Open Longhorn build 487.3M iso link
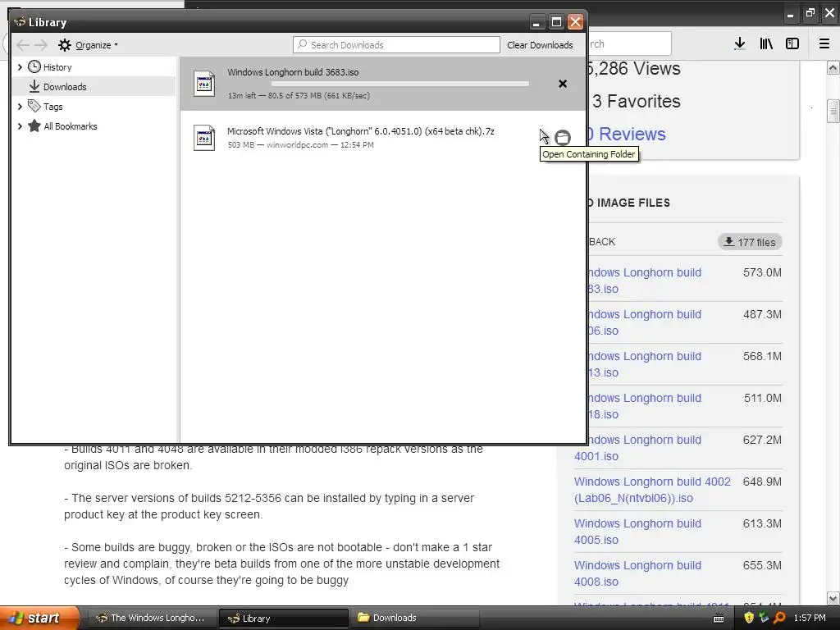Screen dimensions: 840x630 pos(645,322)
